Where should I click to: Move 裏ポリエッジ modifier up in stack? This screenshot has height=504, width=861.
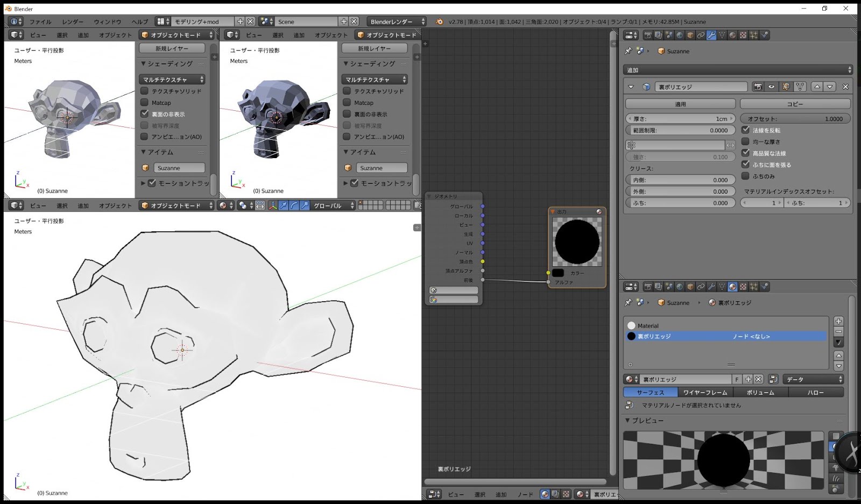[817, 87]
